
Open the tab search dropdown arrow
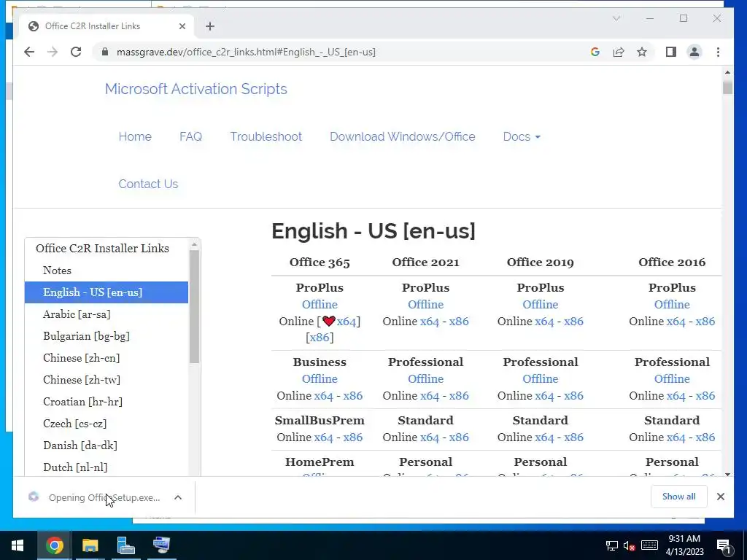(616, 18)
